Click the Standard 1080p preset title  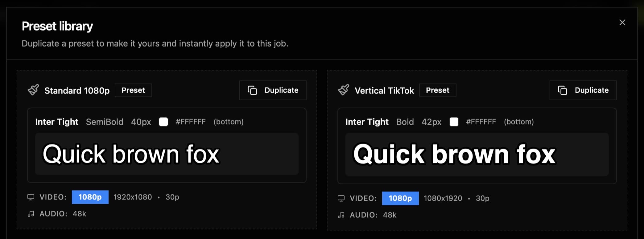coord(77,90)
